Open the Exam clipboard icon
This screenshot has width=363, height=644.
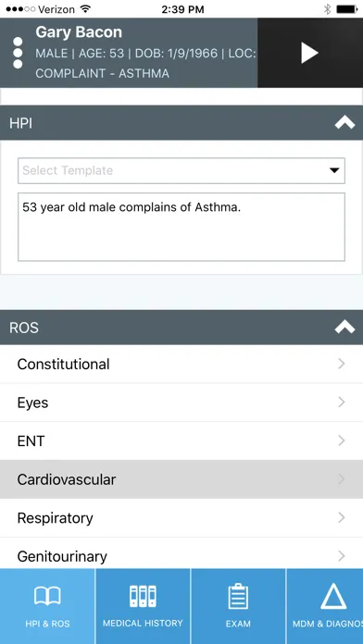pyautogui.click(x=238, y=597)
